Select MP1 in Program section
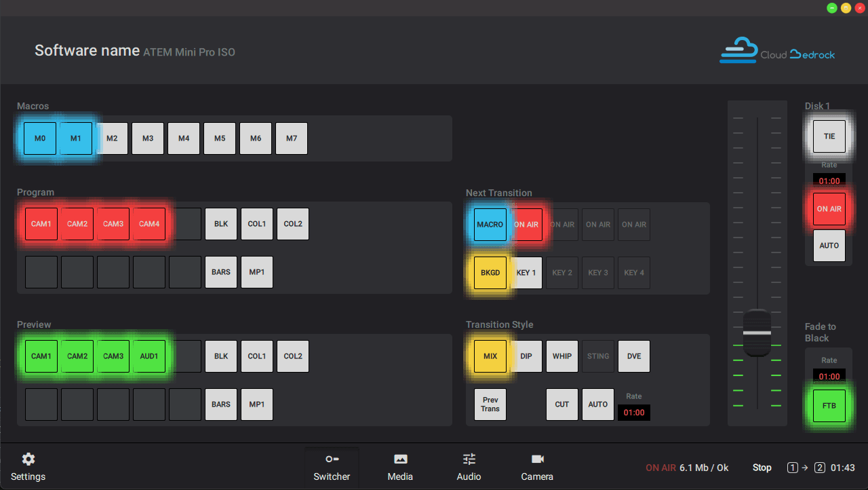 (x=257, y=272)
